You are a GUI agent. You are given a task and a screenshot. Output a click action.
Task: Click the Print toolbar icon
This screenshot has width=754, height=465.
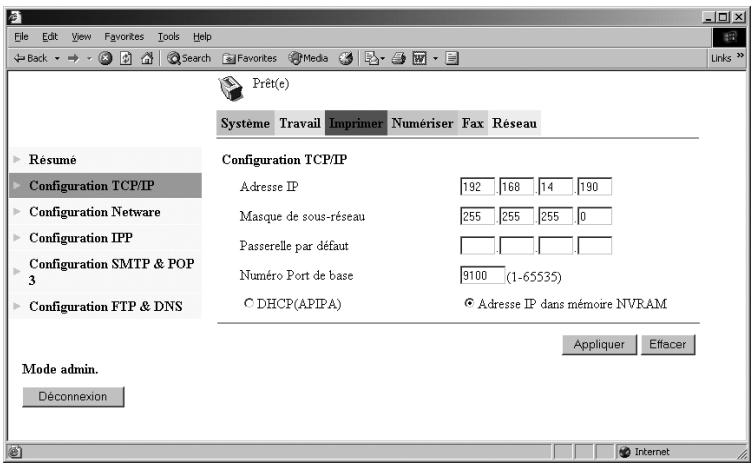tap(398, 58)
